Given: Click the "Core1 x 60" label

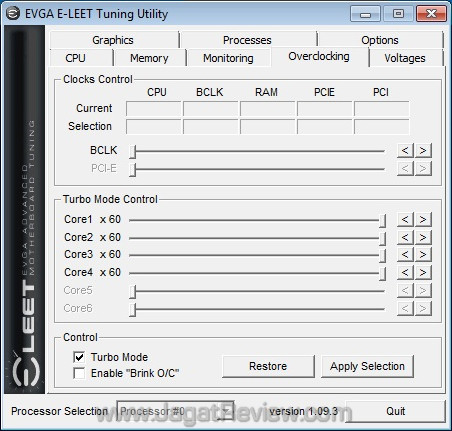Looking at the screenshot, I should [92, 219].
